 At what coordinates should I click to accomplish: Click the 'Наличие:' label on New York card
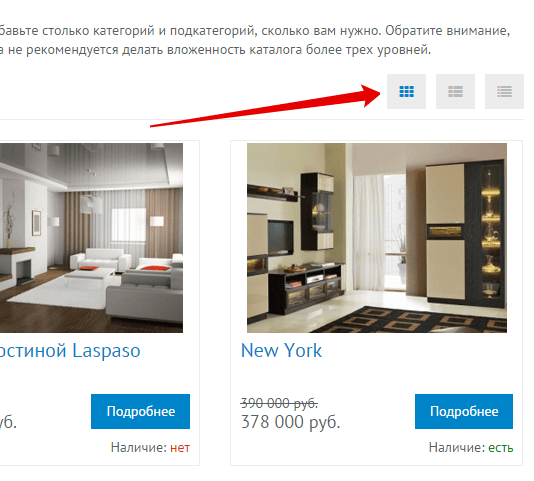point(457,447)
